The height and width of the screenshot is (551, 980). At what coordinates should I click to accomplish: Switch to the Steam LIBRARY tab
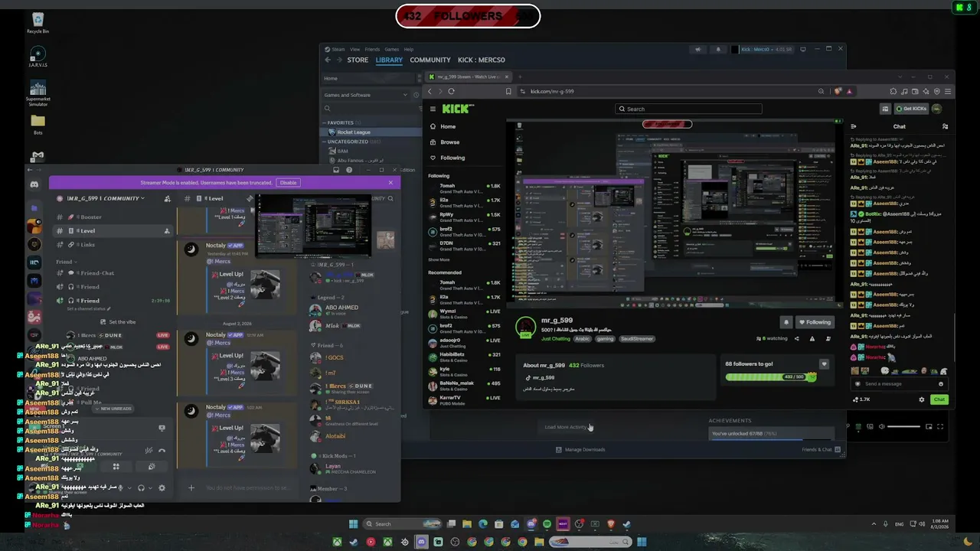tap(389, 60)
